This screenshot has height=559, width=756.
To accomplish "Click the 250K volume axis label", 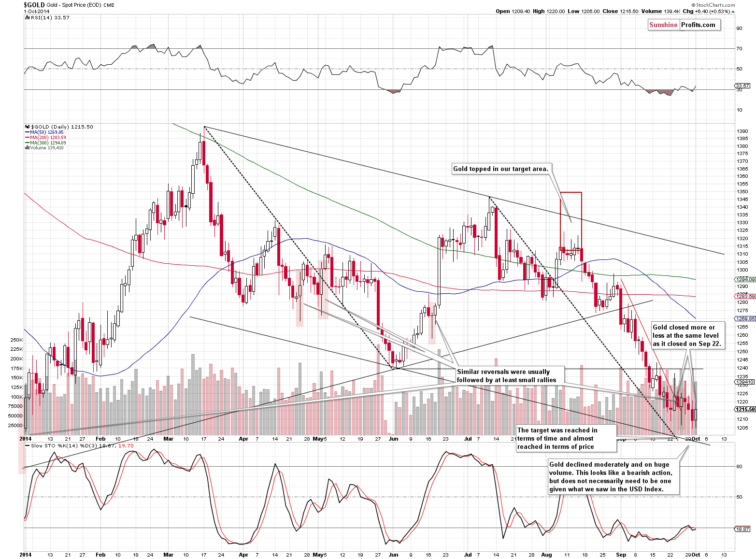I will (16, 340).
